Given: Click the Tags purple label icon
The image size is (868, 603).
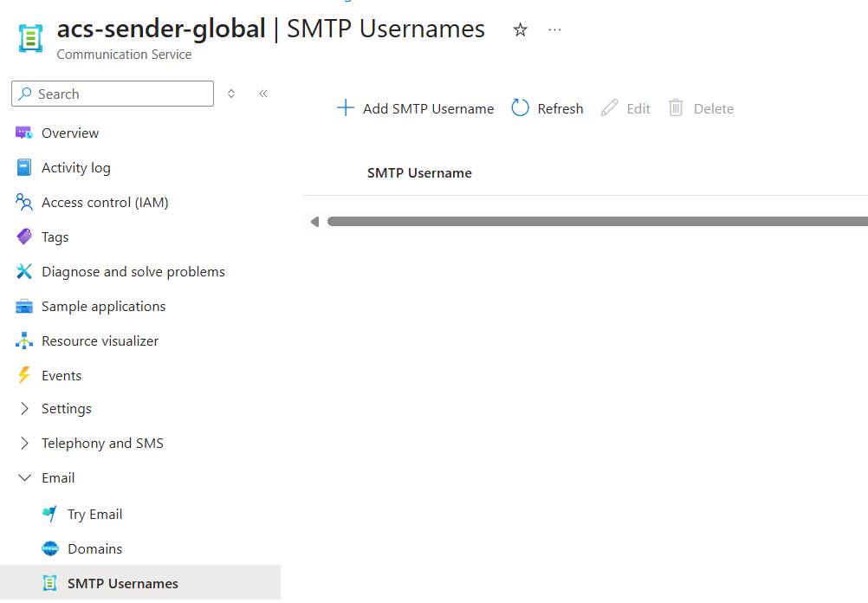Looking at the screenshot, I should click(x=24, y=237).
